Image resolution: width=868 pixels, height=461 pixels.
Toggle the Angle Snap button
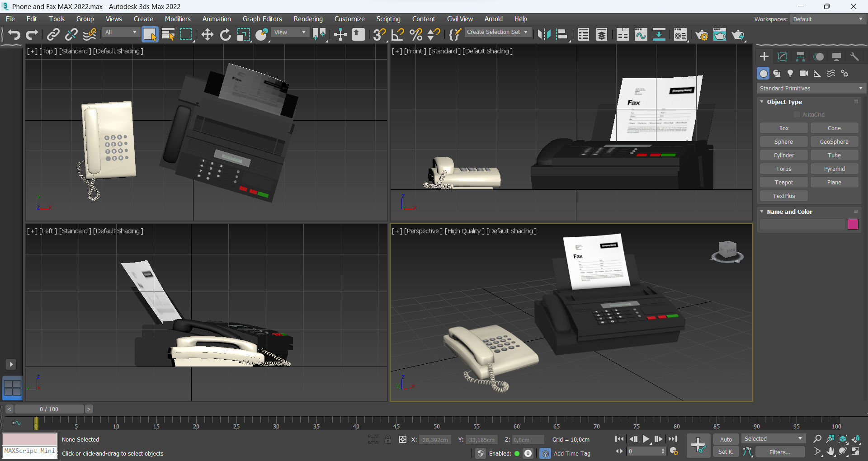398,34
